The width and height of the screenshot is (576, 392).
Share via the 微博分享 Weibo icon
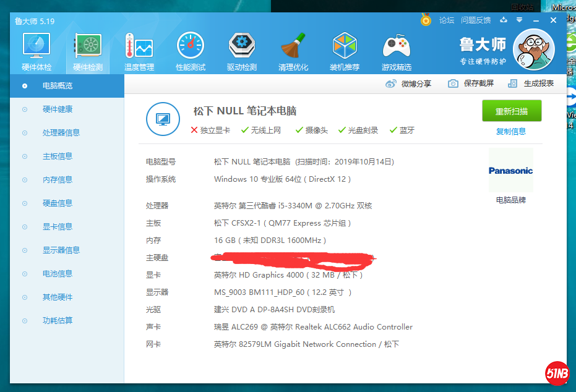[408, 83]
